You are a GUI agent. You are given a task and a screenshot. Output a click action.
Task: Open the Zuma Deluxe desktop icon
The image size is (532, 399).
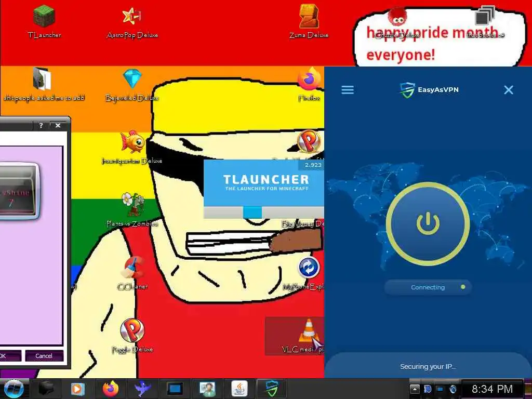(309, 21)
